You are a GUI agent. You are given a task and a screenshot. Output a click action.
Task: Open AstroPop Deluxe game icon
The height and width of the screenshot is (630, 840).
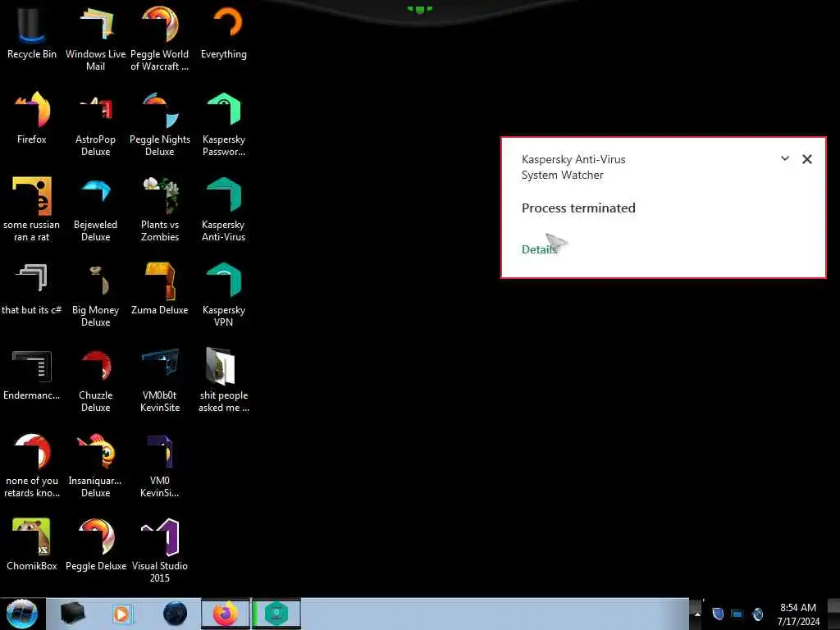[95, 125]
